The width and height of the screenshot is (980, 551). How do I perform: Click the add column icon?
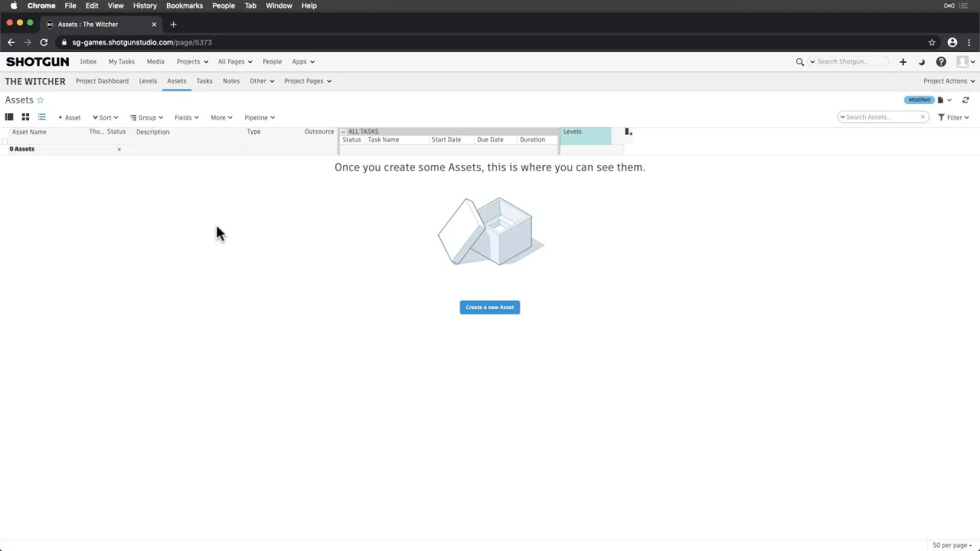point(629,132)
